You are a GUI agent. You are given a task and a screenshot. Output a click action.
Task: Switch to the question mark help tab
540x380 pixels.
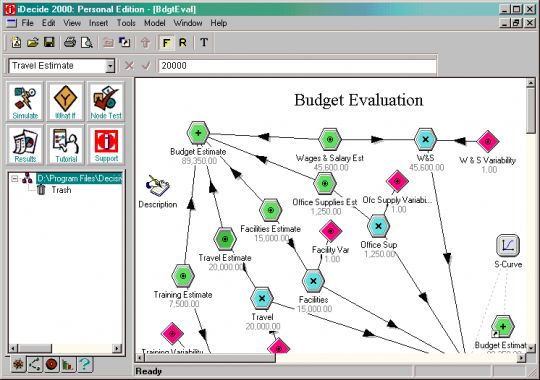pyautogui.click(x=85, y=364)
